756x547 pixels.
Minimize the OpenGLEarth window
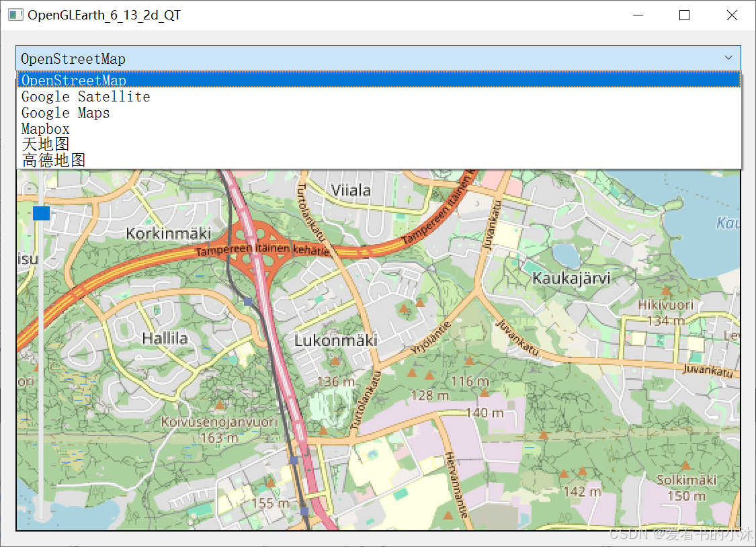tap(638, 15)
